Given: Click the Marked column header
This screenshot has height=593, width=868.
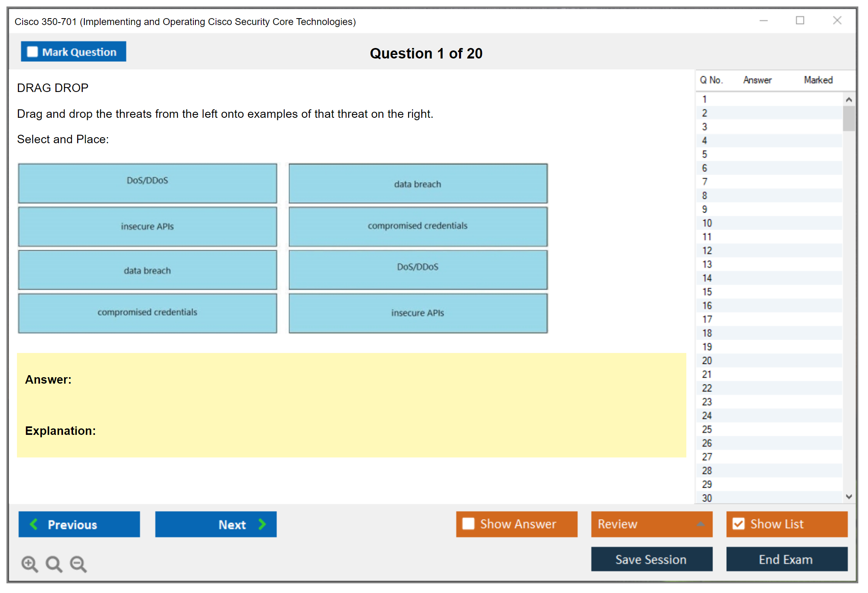Looking at the screenshot, I should click(x=818, y=80).
